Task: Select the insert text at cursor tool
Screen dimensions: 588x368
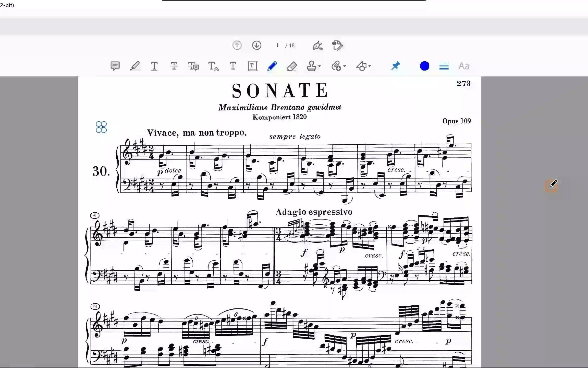Action: (x=213, y=66)
